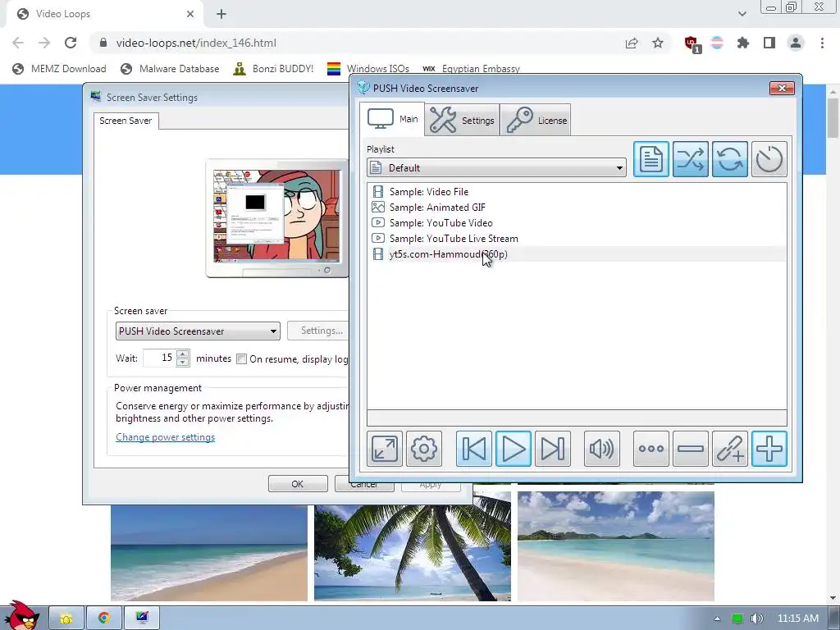Open the Extensions puzzle piece menu
The width and height of the screenshot is (840, 630).
point(743,43)
